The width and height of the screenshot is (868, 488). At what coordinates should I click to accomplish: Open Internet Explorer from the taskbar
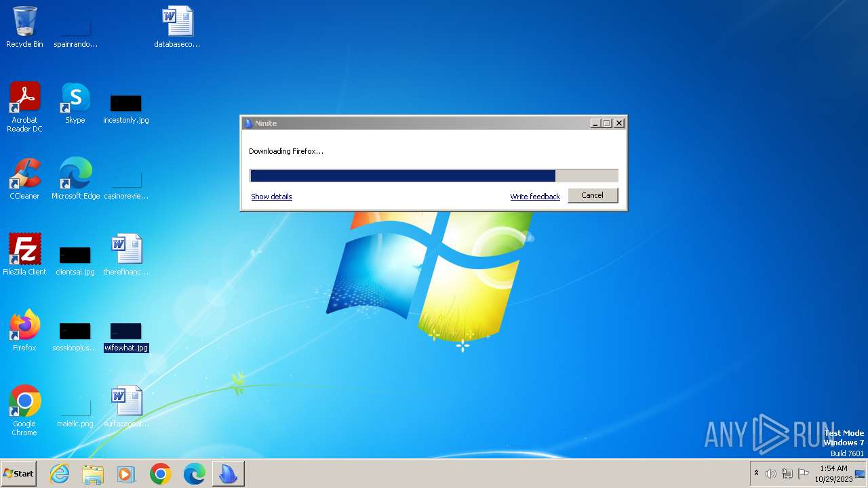click(x=59, y=474)
